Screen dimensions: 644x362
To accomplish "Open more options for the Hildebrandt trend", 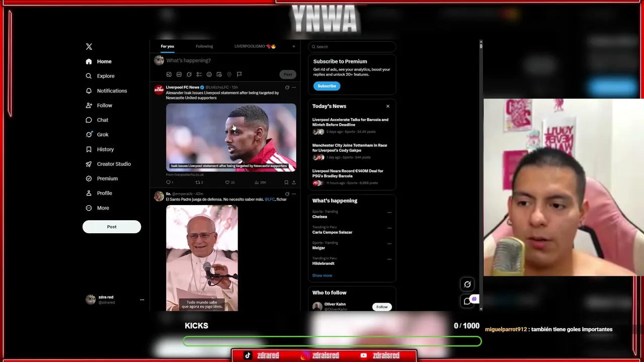I will 389,259.
